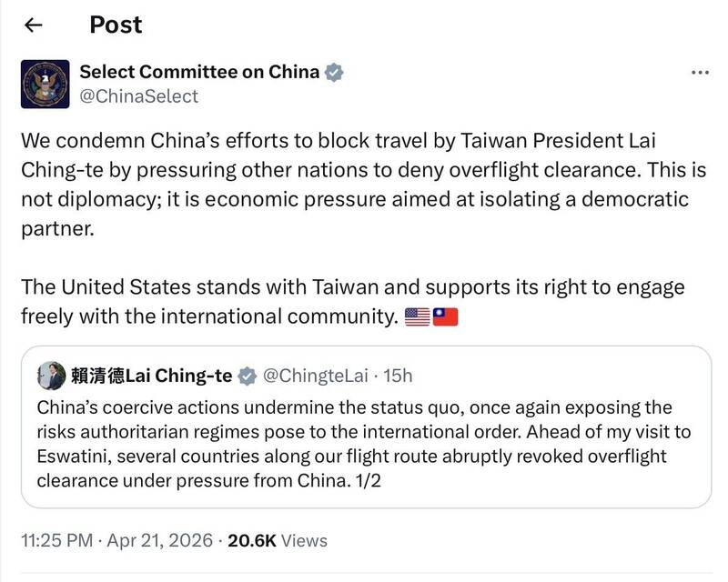Open Lai Ching-te's small avatar in quote
728x582 pixels.
[x=51, y=375]
